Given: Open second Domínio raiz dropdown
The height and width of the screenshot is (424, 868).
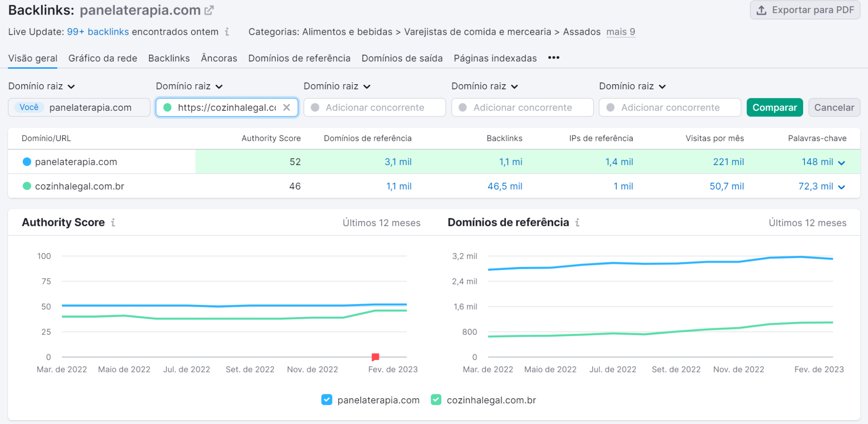Looking at the screenshot, I should coord(189,86).
